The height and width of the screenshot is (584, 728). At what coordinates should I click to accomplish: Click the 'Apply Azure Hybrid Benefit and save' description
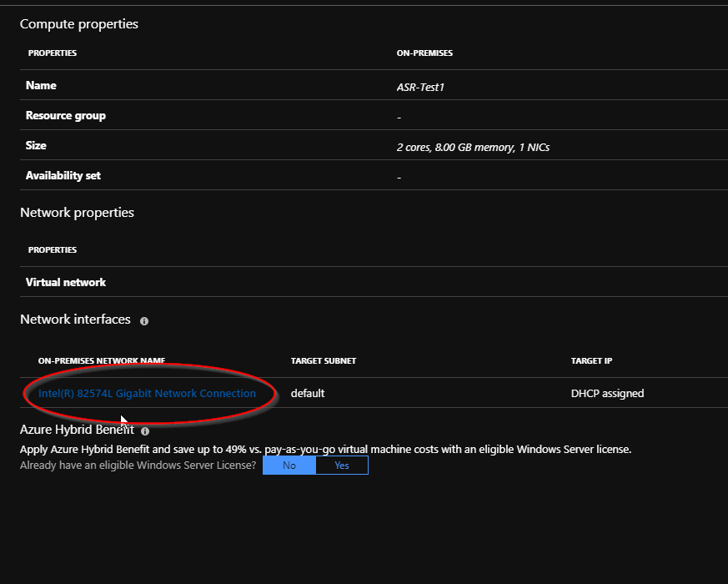click(325, 450)
